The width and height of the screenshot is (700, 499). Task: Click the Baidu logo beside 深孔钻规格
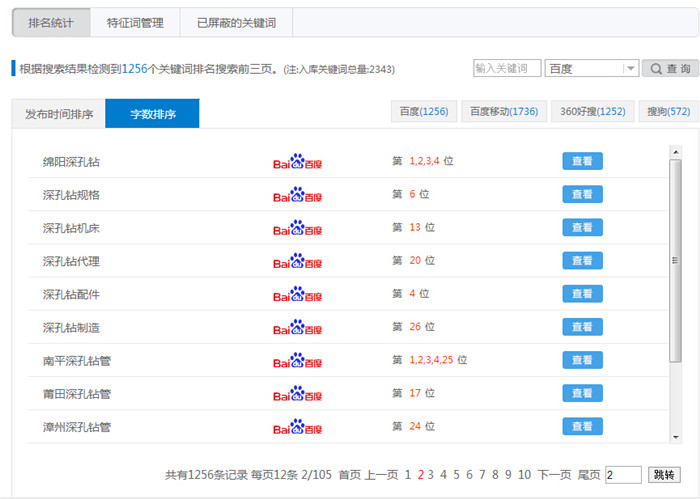297,195
